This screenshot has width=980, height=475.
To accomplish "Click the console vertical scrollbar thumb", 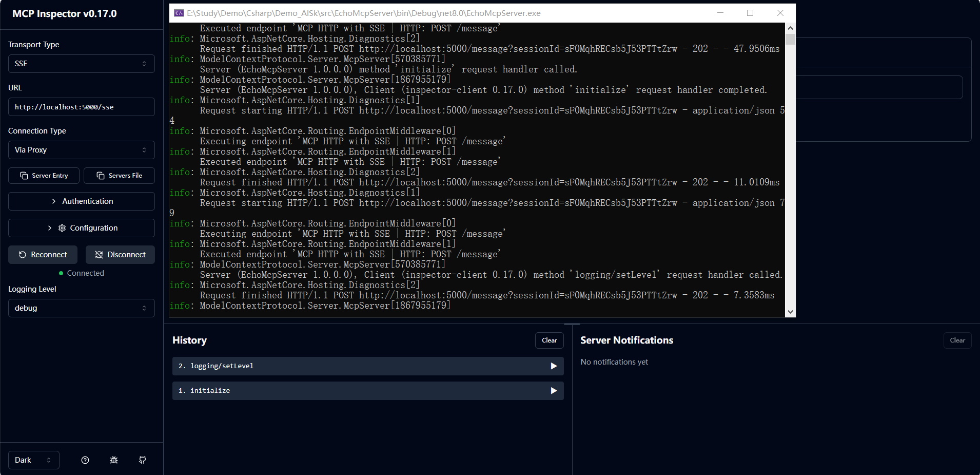I will pyautogui.click(x=790, y=40).
